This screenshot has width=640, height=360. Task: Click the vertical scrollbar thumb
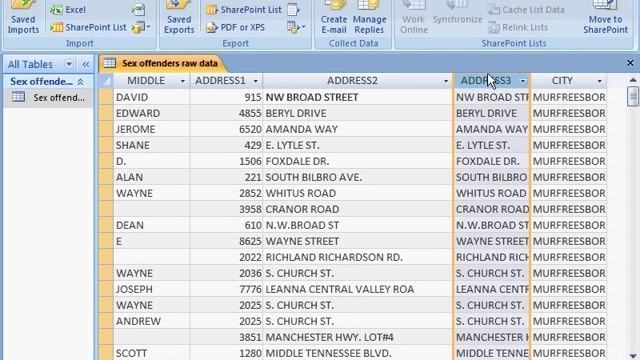pos(633,97)
